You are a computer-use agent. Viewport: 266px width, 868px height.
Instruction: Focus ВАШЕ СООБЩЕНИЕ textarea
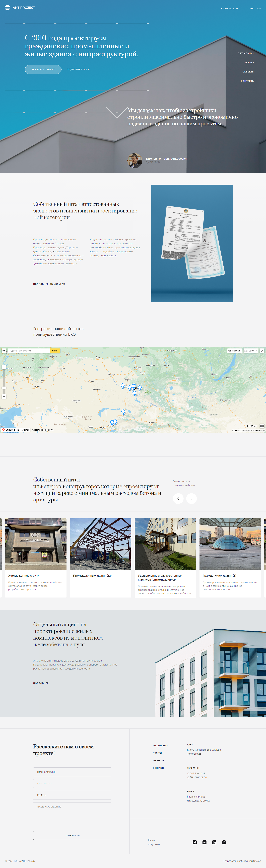(72, 815)
